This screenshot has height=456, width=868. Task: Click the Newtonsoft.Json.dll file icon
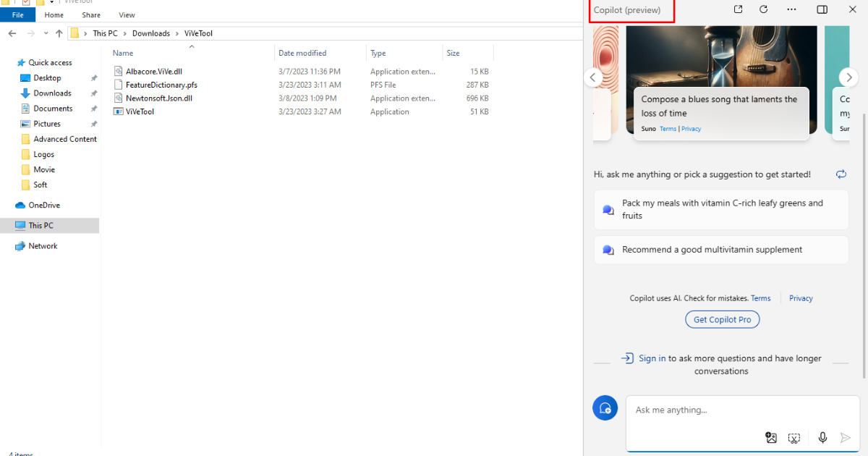coord(119,98)
